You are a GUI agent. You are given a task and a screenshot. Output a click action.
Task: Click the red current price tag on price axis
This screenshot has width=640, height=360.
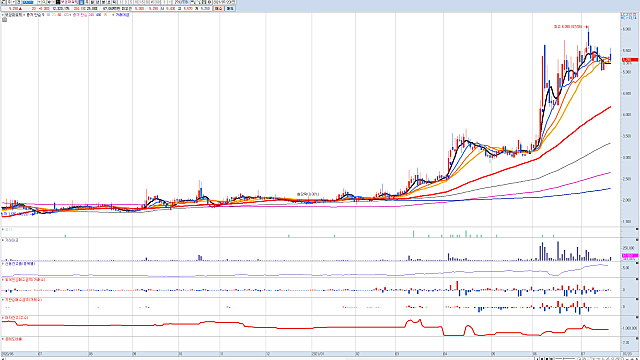(x=630, y=60)
